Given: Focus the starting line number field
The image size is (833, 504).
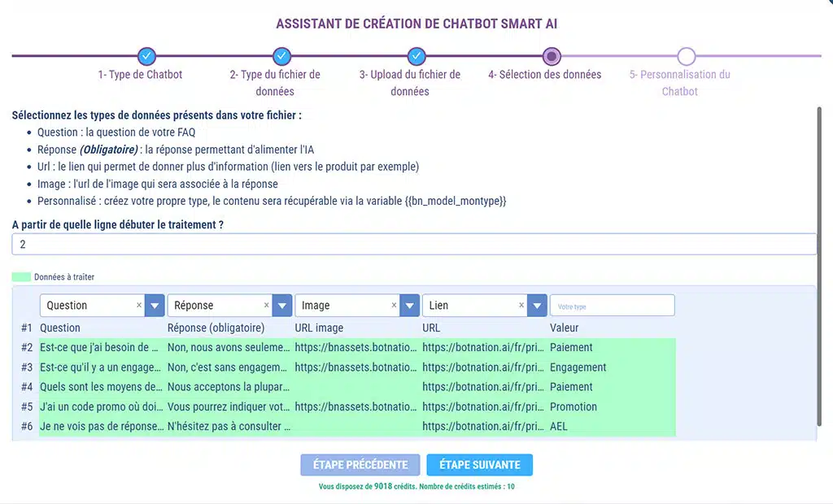Looking at the screenshot, I should 414,244.
